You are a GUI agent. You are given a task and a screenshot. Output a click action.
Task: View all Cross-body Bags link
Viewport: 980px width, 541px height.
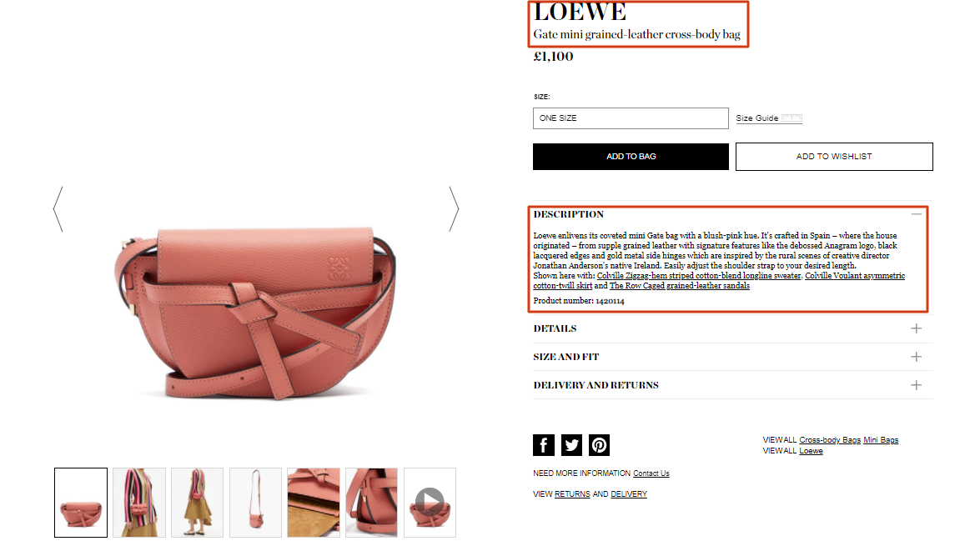click(x=829, y=440)
